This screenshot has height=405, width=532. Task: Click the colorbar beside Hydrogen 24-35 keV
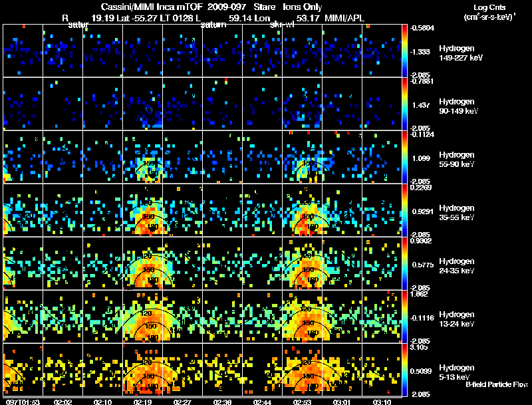click(404, 263)
